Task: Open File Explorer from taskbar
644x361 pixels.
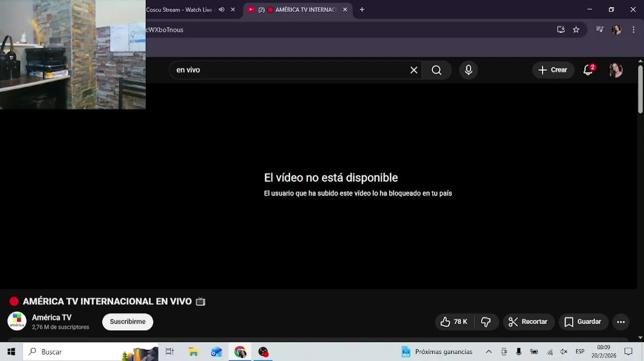Action: point(193,352)
